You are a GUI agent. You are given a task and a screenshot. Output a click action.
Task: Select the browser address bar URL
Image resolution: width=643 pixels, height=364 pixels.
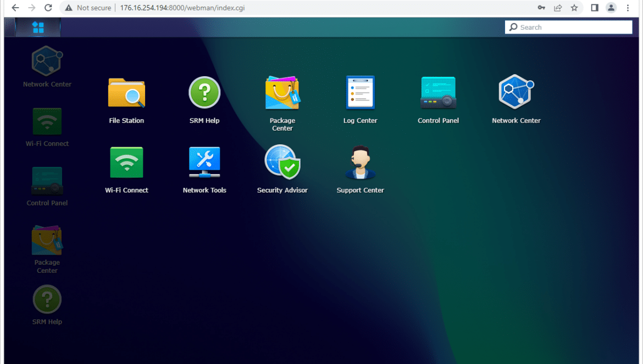pyautogui.click(x=182, y=8)
